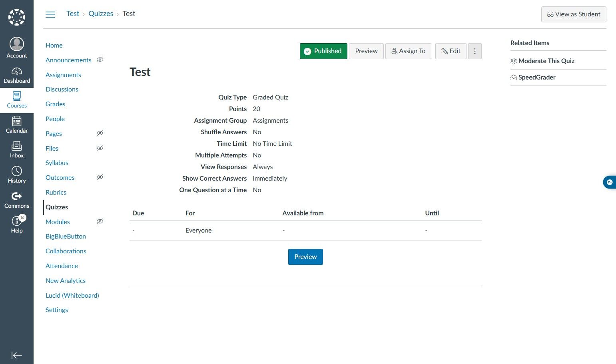Click the 'No Time Limit' value
Image resolution: width=616 pixels, height=364 pixels.
272,143
